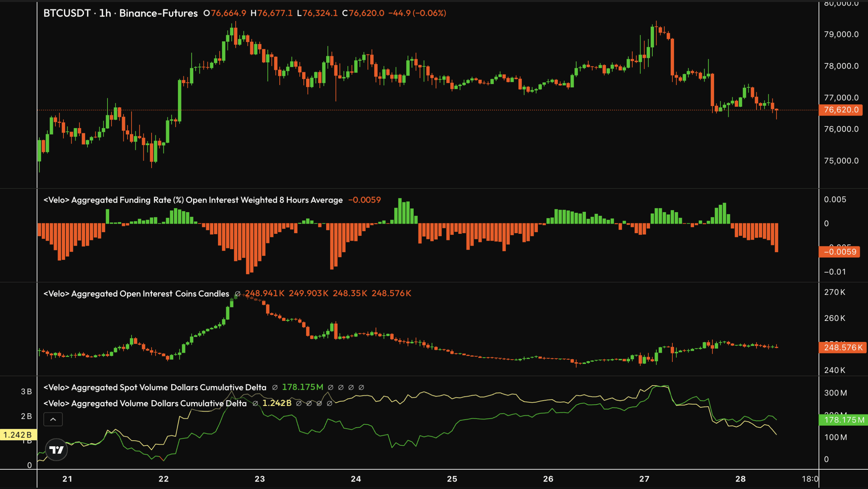Click date 25 on the time axis
868x489 pixels.
(x=452, y=479)
